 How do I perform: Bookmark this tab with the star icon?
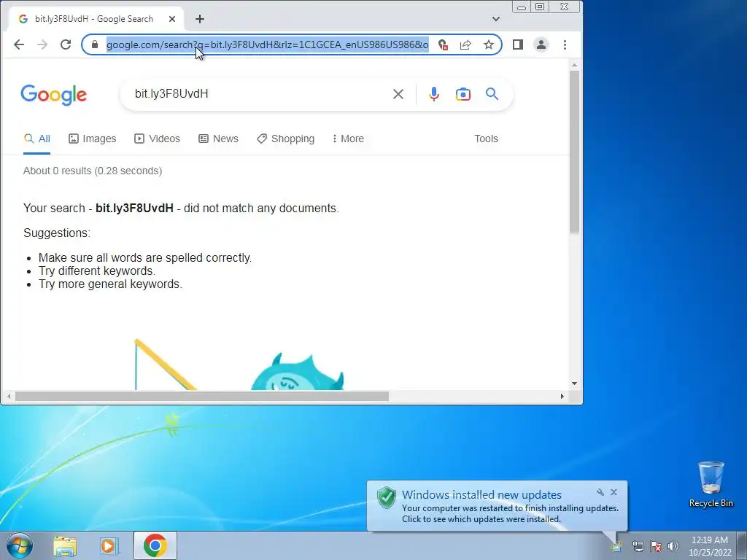489,44
